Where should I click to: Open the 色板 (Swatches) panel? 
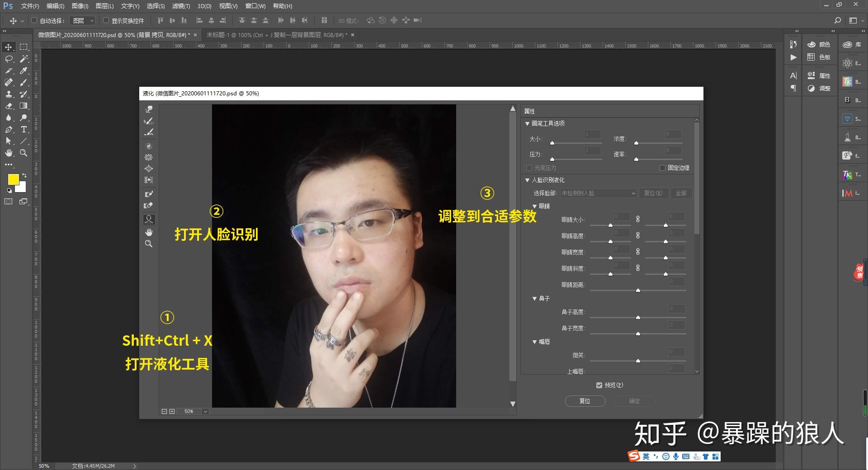tap(821, 57)
